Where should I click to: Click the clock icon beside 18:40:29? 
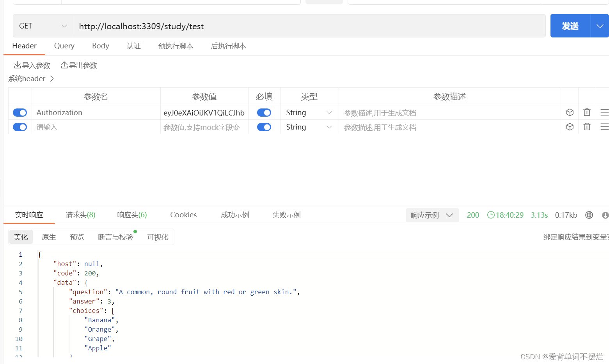coord(491,215)
